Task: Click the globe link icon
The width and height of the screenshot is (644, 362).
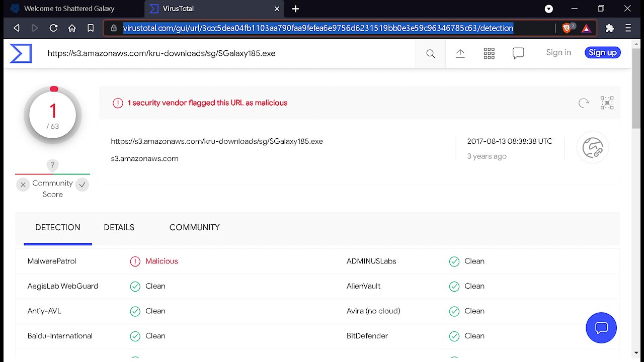Action: click(593, 147)
